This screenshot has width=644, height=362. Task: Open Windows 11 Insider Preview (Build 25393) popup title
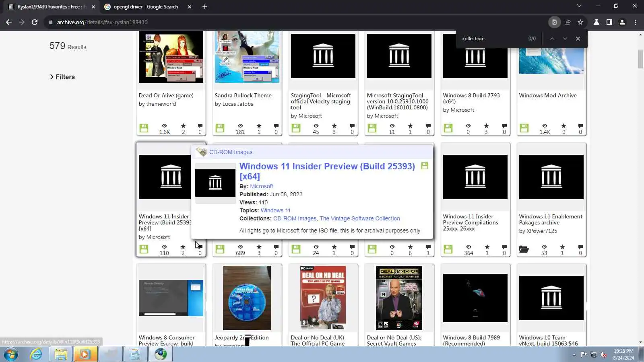tap(327, 171)
